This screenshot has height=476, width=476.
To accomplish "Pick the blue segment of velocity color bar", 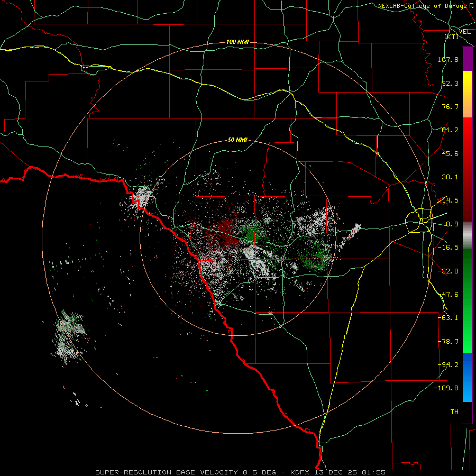I will coord(467,377).
